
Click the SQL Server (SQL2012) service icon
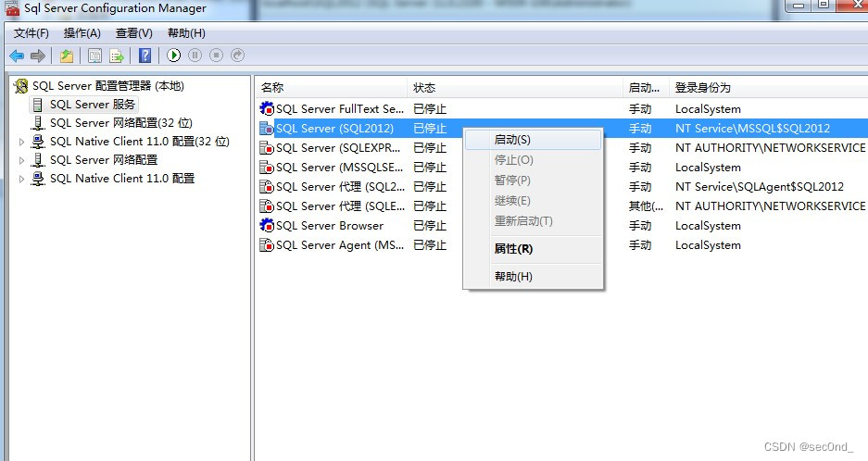click(x=267, y=129)
